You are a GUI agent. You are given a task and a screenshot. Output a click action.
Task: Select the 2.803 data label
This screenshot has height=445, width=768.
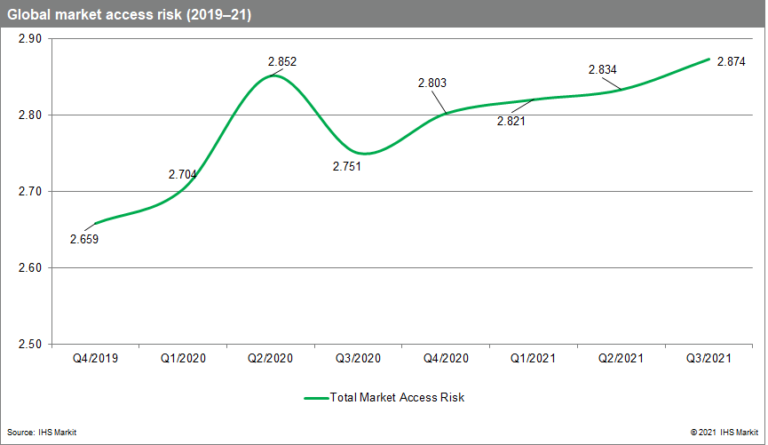tap(433, 83)
